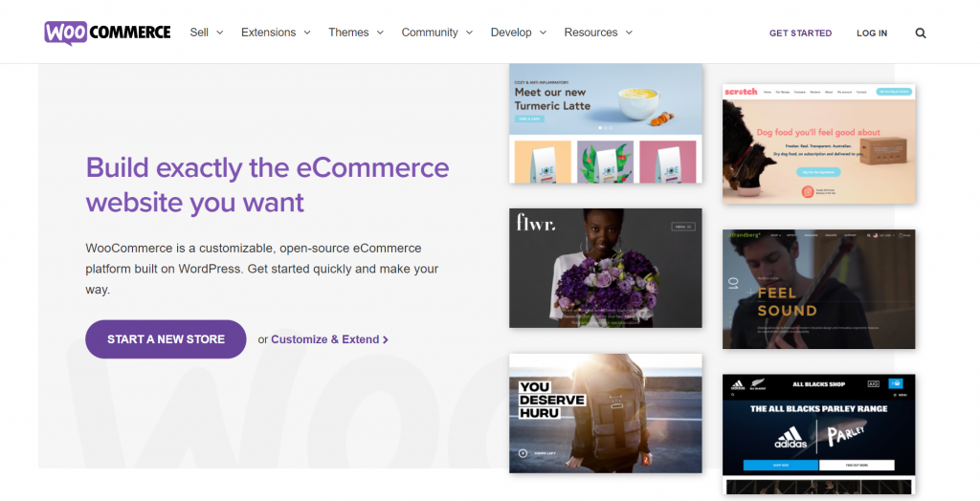This screenshot has width=980, height=501.
Task: Click the START A NEW STORE button
Action: (166, 339)
